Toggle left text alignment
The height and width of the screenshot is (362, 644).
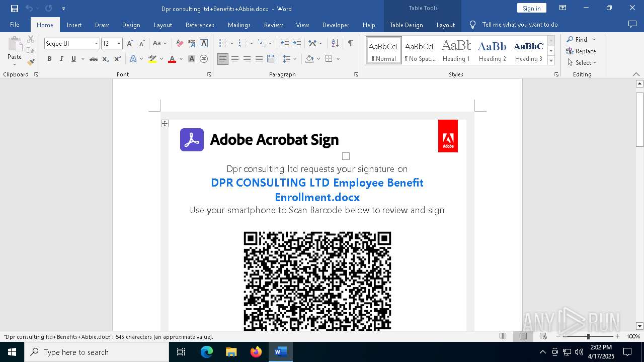(222, 59)
